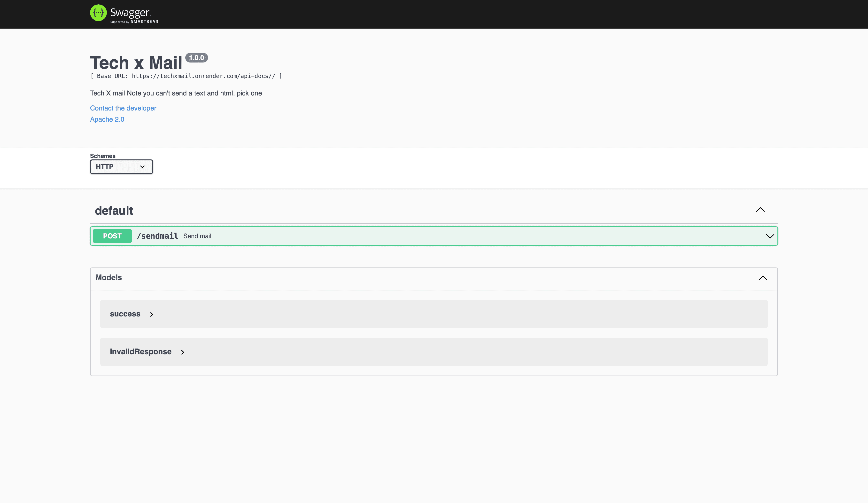Select the Base URL text
The width and height of the screenshot is (868, 503).
(x=186, y=76)
